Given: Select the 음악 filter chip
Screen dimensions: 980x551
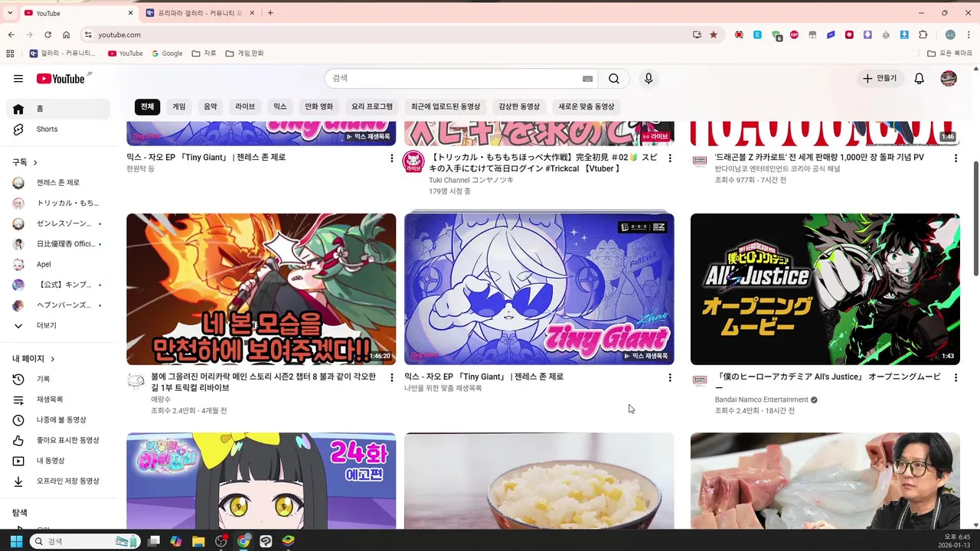Looking at the screenshot, I should click(211, 106).
